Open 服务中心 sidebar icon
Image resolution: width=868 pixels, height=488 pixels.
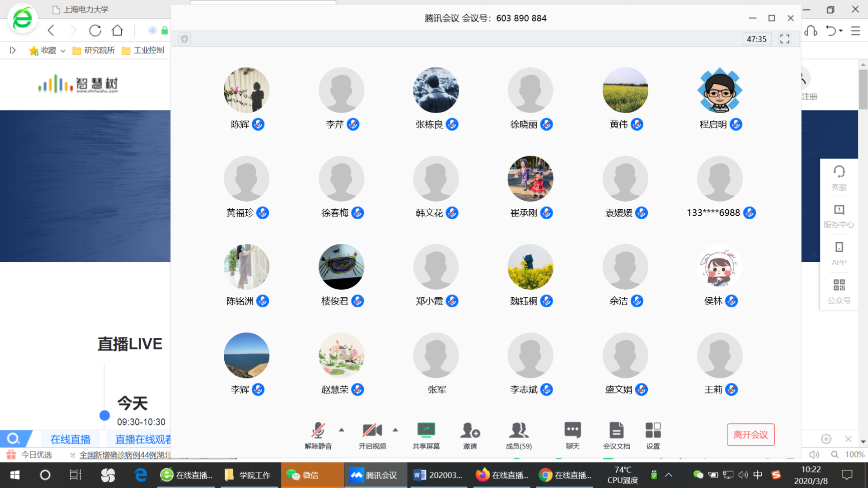839,216
